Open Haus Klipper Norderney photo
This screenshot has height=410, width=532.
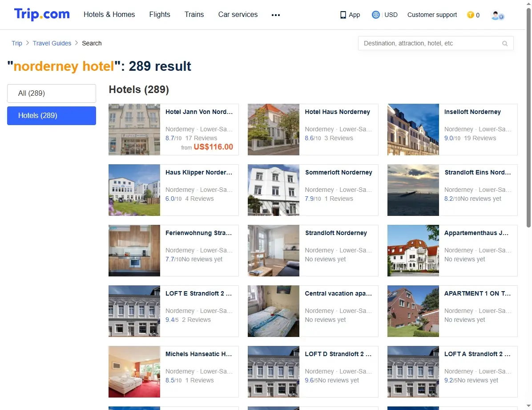[134, 190]
